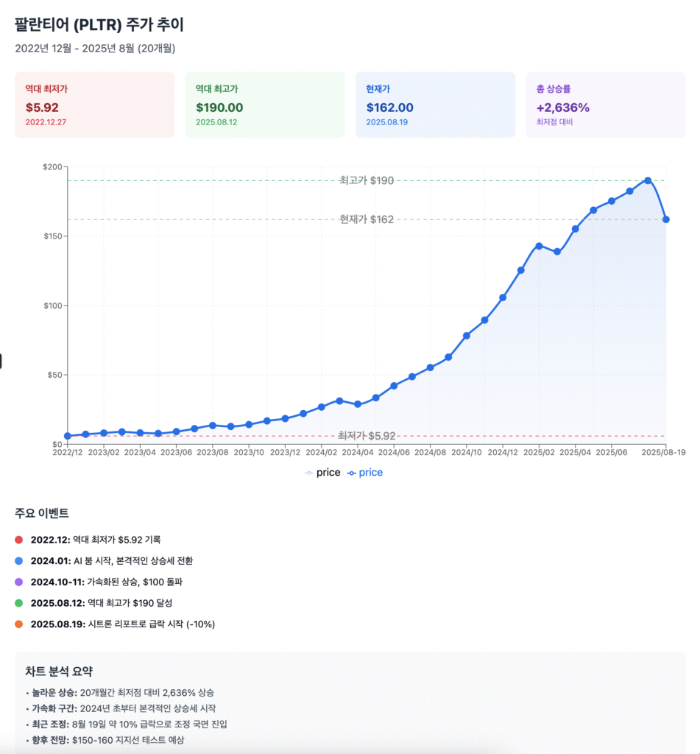The height and width of the screenshot is (754, 700).
Task: Click the $5.92 value in the red card
Action: (x=42, y=108)
